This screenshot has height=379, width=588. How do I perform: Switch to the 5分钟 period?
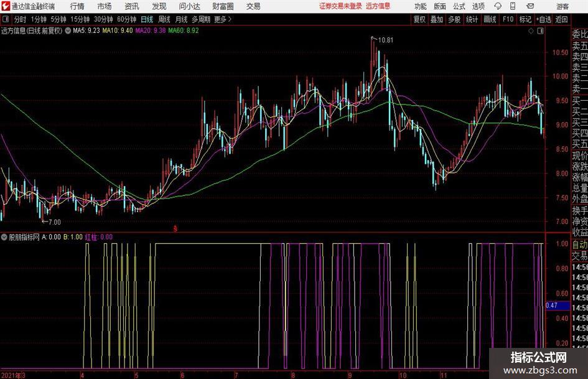[x=58, y=19]
